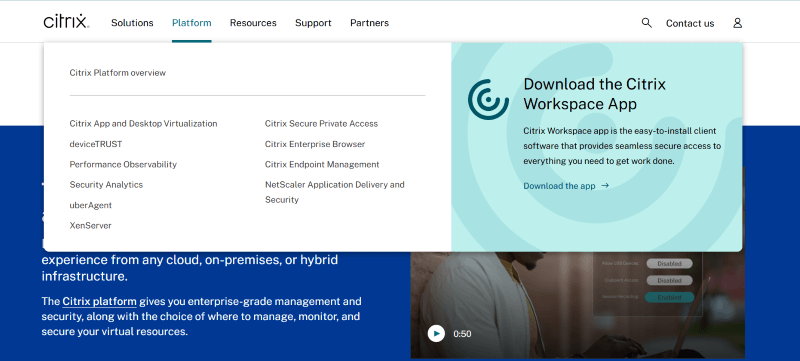Play the video with the play button
Image resolution: width=800 pixels, height=361 pixels.
[x=436, y=334]
